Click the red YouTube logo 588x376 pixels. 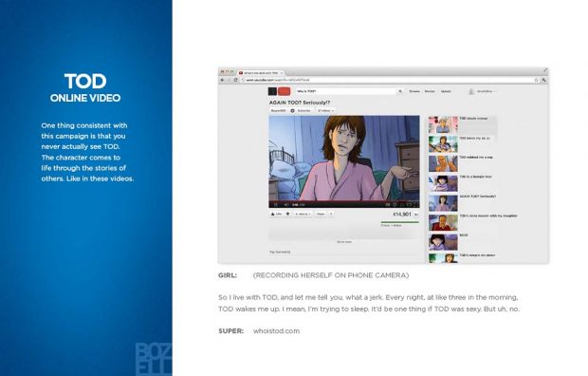[x=285, y=91]
